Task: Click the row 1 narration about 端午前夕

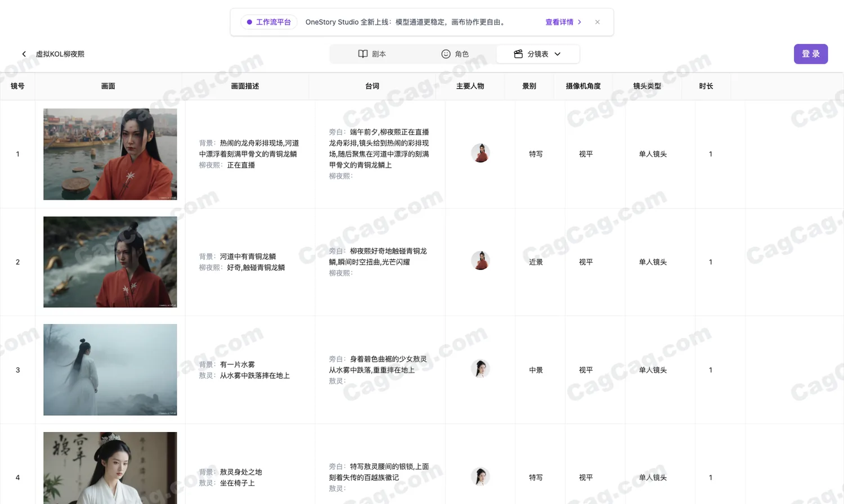Action: pyautogui.click(x=379, y=148)
